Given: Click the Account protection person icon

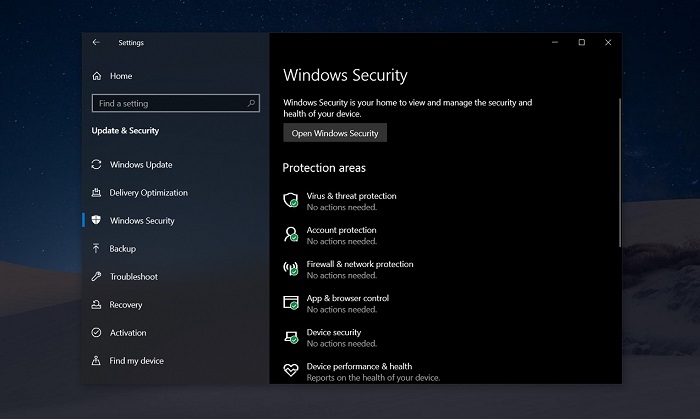Looking at the screenshot, I should pyautogui.click(x=291, y=235).
